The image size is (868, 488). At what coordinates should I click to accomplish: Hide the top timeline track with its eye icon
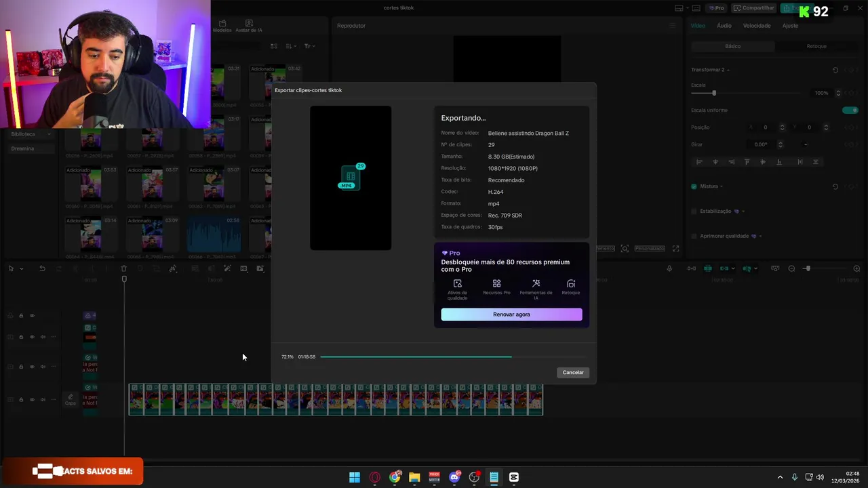[32, 316]
